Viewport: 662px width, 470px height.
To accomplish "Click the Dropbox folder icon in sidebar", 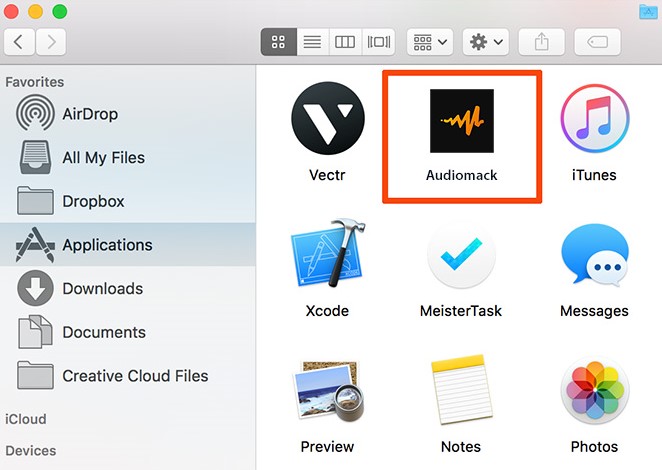I will (35, 201).
